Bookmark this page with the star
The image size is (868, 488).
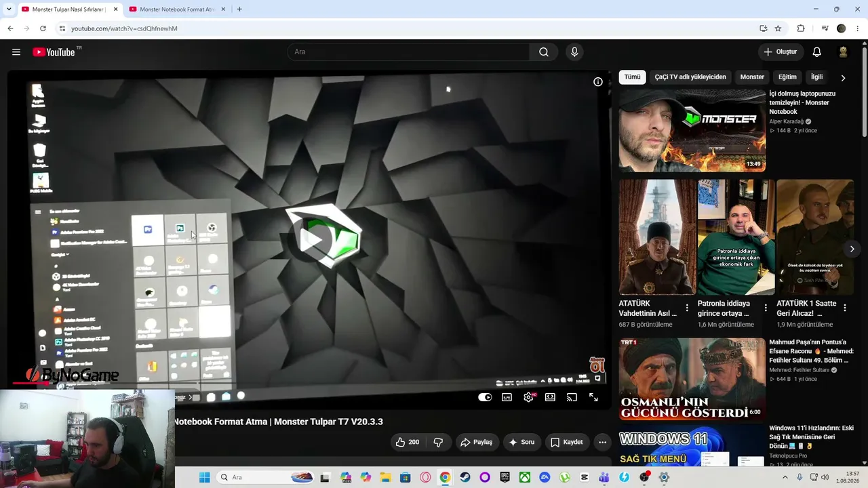tap(778, 28)
